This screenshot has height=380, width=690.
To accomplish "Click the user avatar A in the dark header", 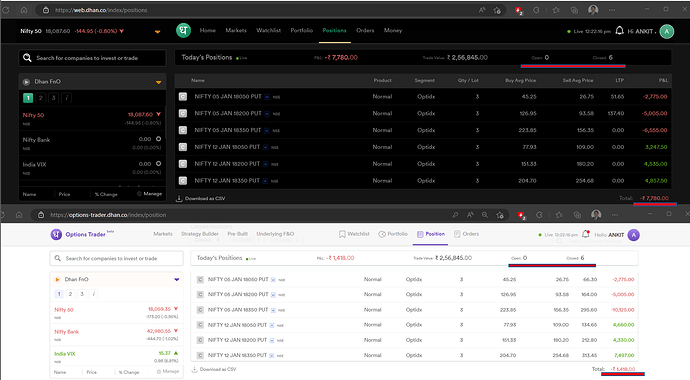I will pyautogui.click(x=667, y=31).
